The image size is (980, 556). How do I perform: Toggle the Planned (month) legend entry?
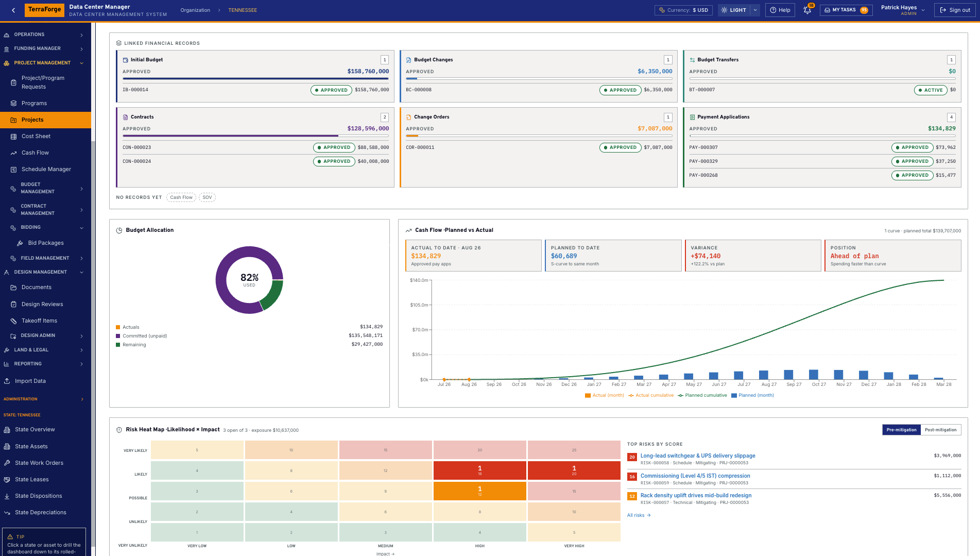coord(752,395)
